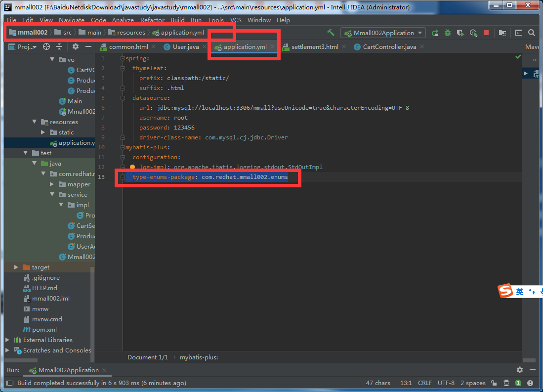The height and width of the screenshot is (392, 543).
Task: Change file encoding UTF-8 in status bar
Action: tap(446, 383)
